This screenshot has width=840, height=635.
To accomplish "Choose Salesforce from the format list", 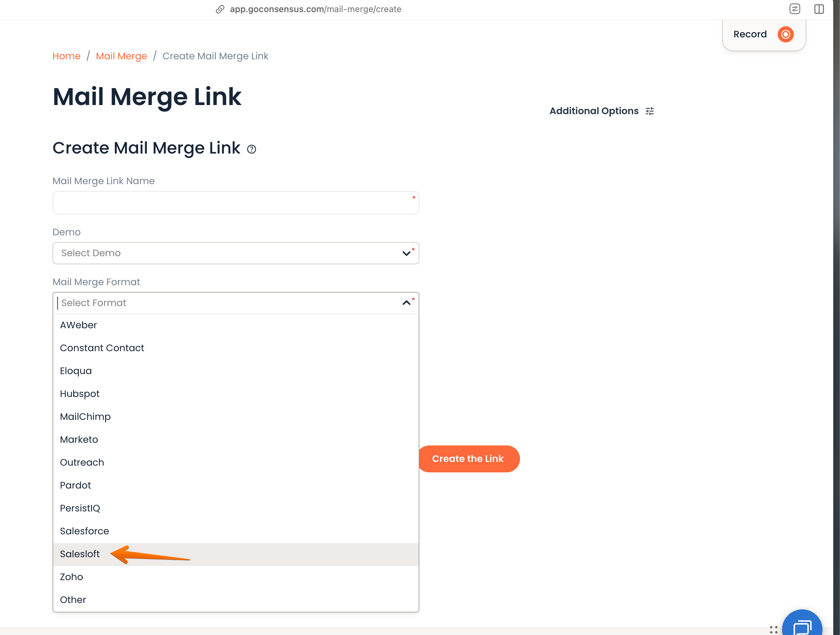I will pyautogui.click(x=236, y=531).
